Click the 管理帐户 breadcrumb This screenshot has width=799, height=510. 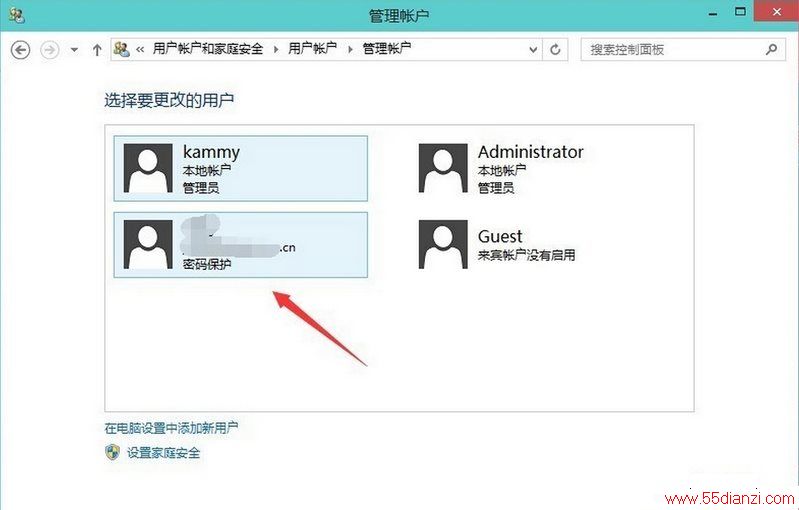[x=387, y=48]
